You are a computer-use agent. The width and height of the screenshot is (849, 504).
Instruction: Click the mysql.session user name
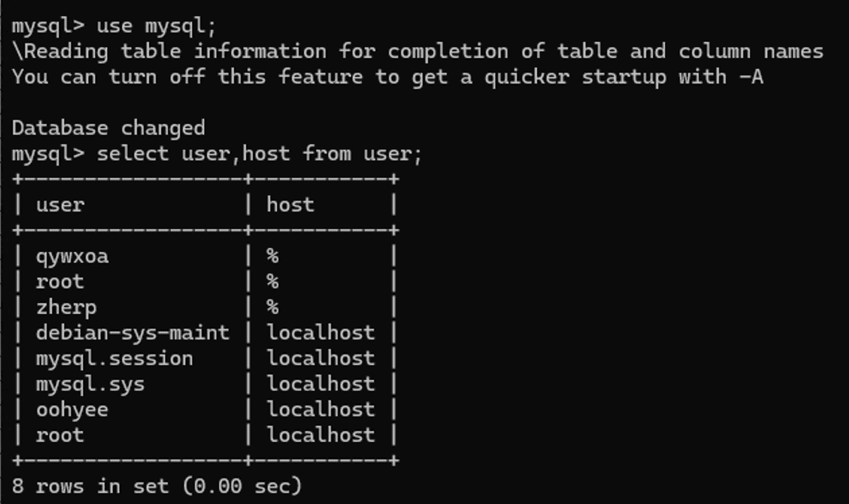coord(115,358)
